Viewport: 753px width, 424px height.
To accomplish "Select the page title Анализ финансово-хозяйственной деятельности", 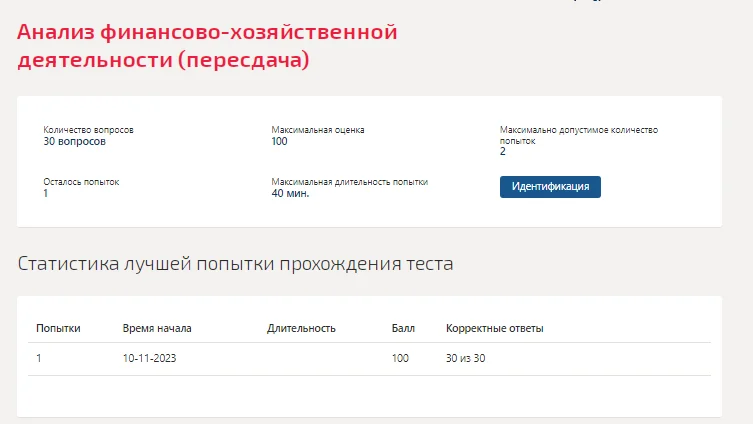I will click(x=207, y=46).
